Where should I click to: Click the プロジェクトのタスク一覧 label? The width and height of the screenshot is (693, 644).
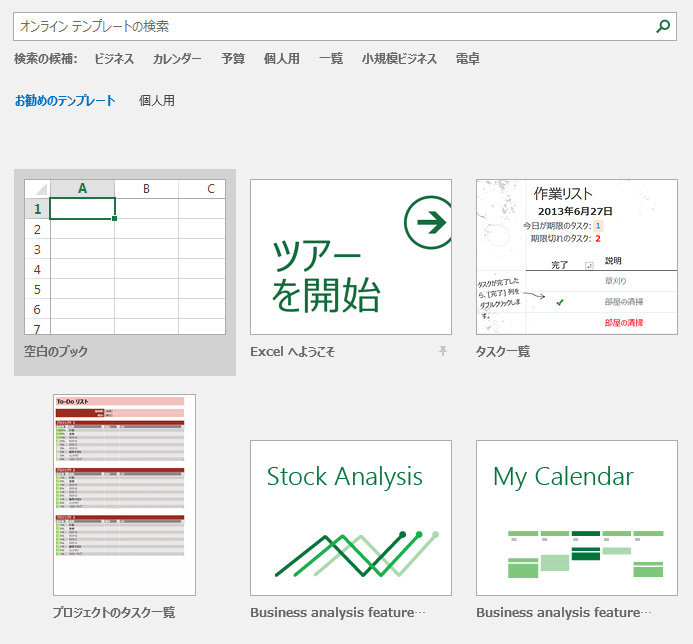pyautogui.click(x=114, y=612)
